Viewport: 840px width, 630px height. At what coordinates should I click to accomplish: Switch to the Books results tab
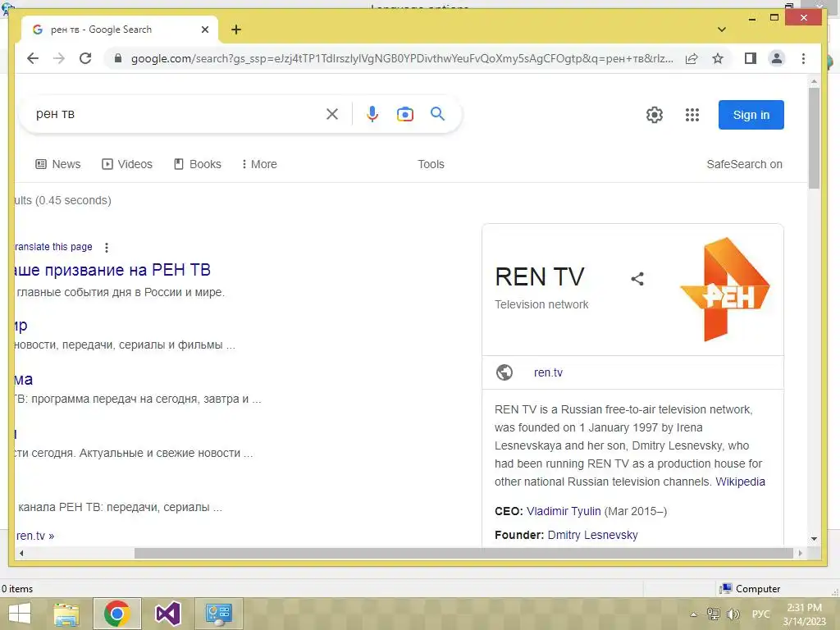pyautogui.click(x=197, y=164)
